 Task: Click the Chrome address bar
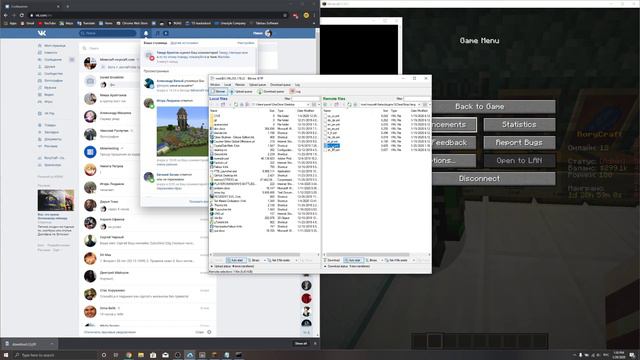pyautogui.click(x=157, y=15)
